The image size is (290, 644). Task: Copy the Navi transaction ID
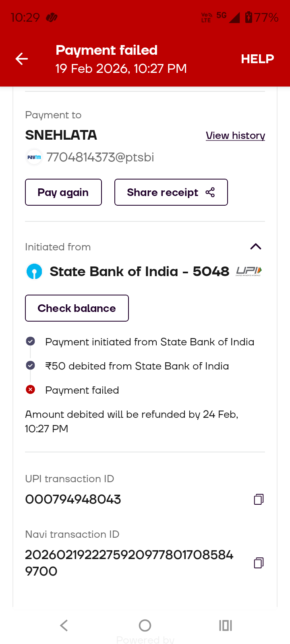pos(259,563)
